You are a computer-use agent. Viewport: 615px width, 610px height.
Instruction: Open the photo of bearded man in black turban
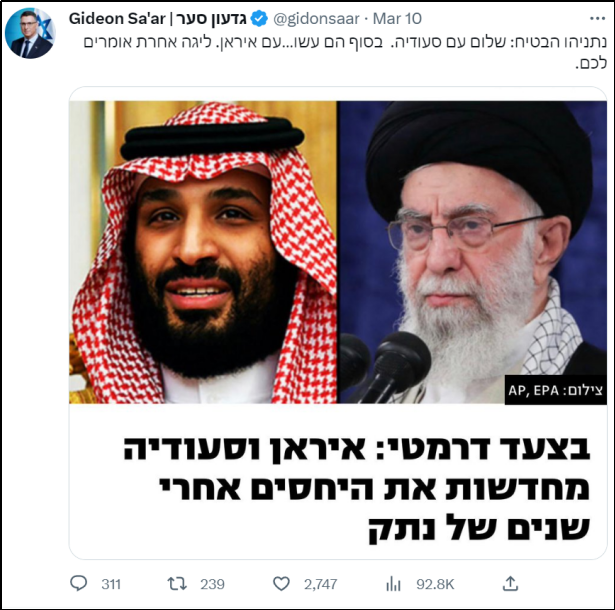472,252
